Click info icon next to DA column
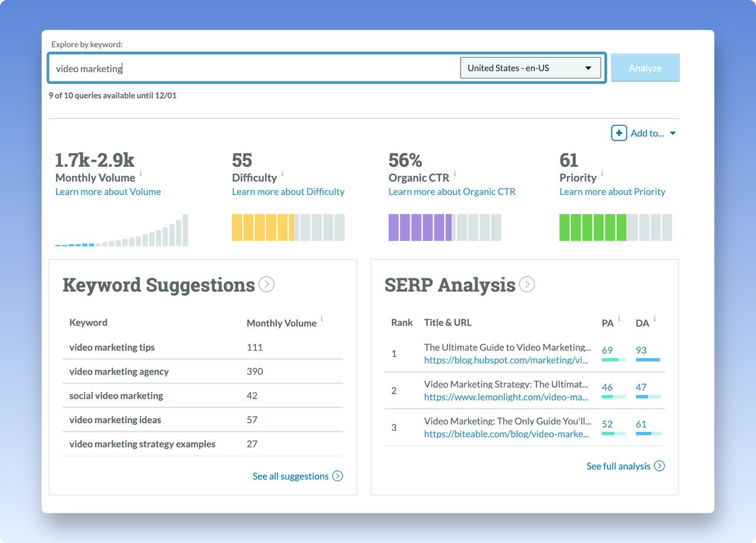This screenshot has width=756, height=543. tap(655, 319)
